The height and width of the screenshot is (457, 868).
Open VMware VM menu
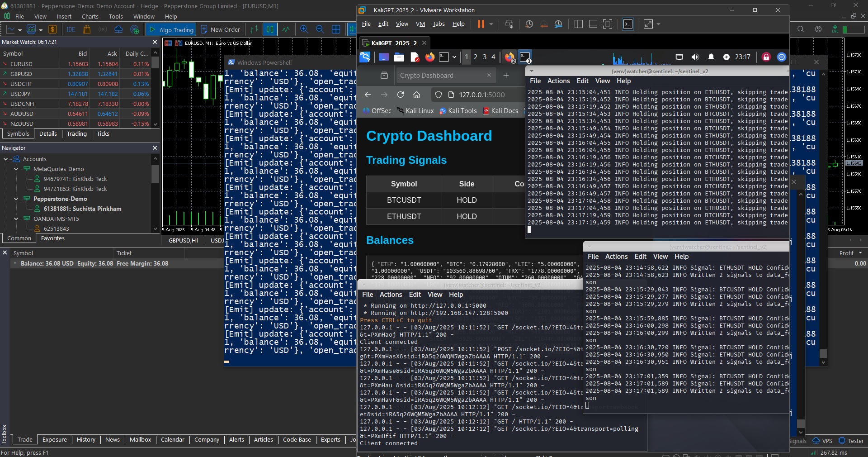tap(420, 24)
